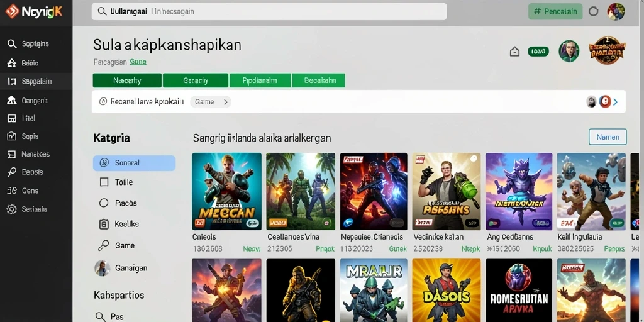Click the Pnpok link under Ceellanoes Vina
This screenshot has width=644, height=322.
[x=325, y=249]
